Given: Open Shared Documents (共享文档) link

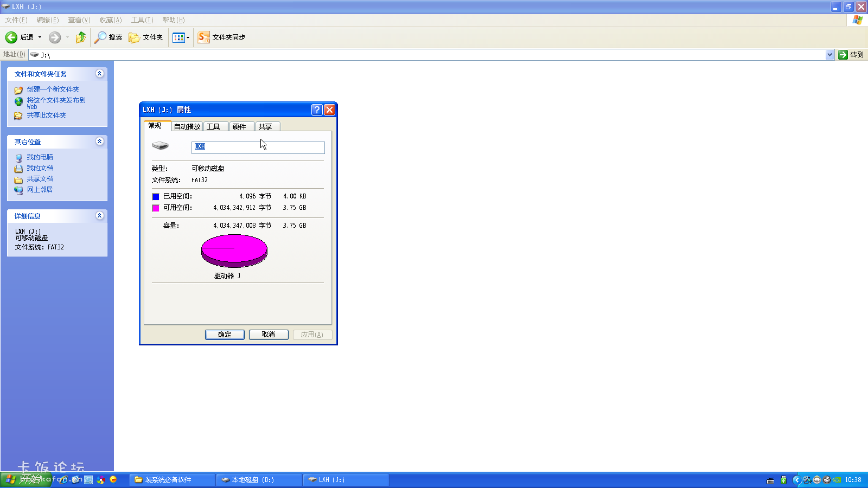Looking at the screenshot, I should 40,179.
